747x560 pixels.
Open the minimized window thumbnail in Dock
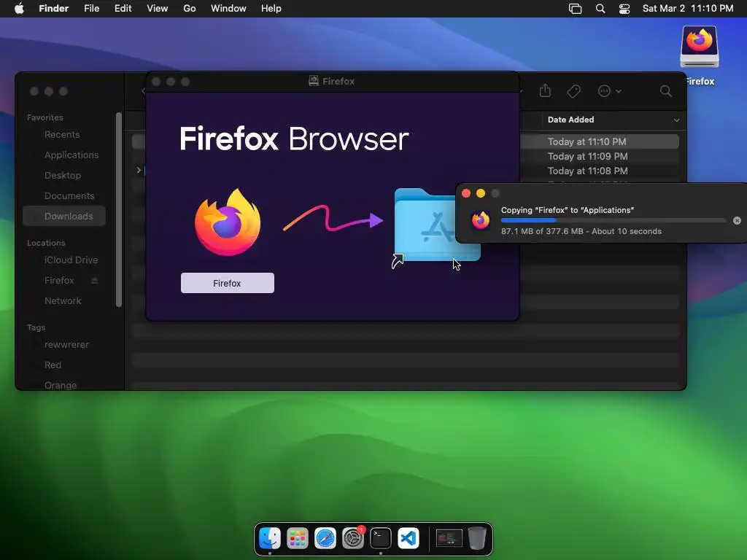tap(449, 539)
